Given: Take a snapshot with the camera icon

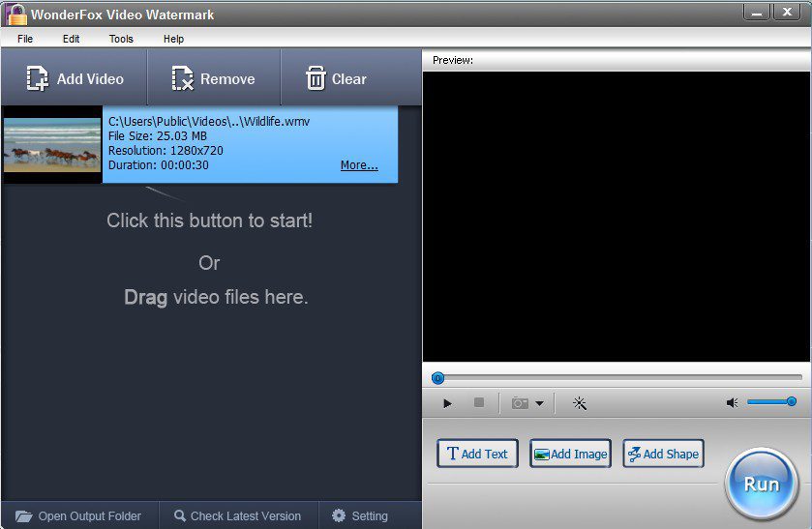Looking at the screenshot, I should point(520,402).
